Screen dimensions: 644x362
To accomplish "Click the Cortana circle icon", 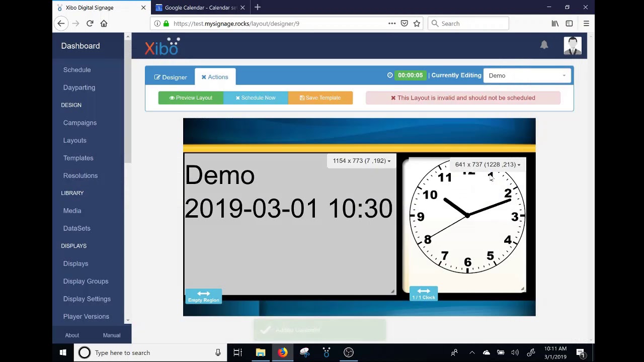I will (x=84, y=352).
